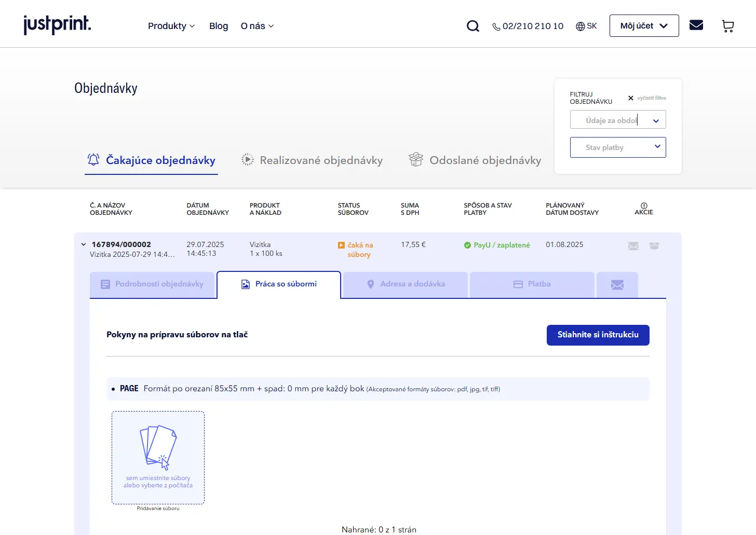Open the Môj účet dropdown

(x=644, y=26)
